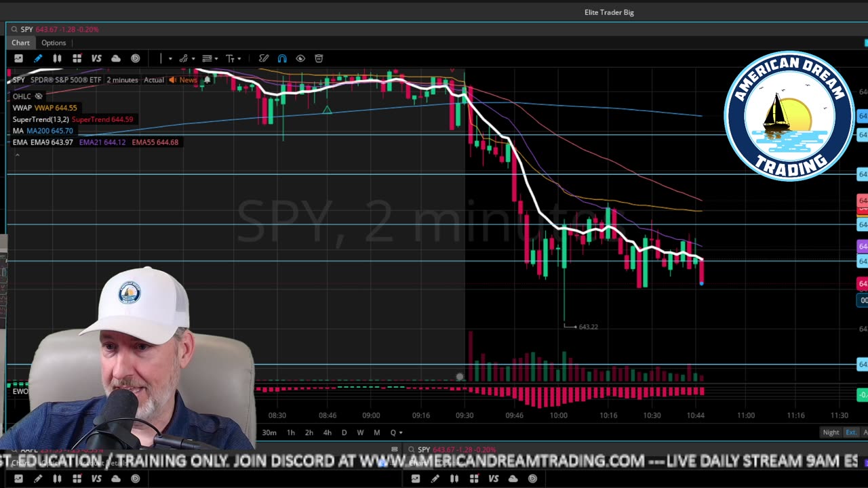Switch to the Chart tab
Image resolution: width=868 pixels, height=488 pixels.
(x=20, y=43)
